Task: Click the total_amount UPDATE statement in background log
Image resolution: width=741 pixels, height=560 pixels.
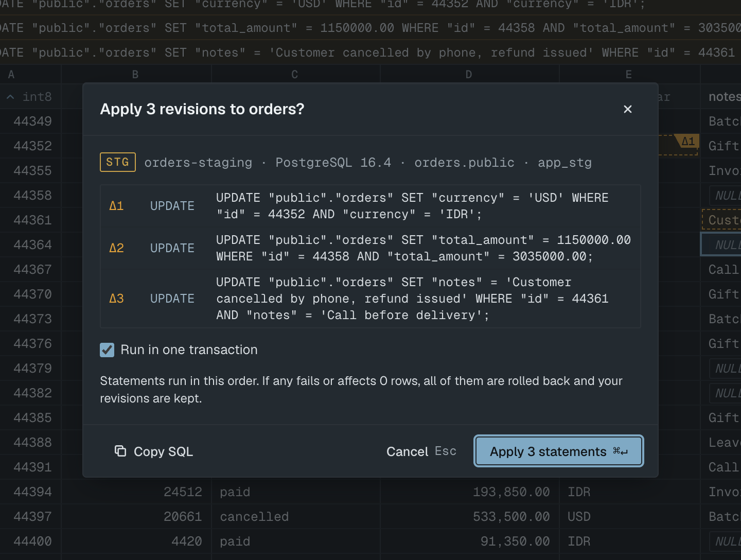Action: click(370, 28)
